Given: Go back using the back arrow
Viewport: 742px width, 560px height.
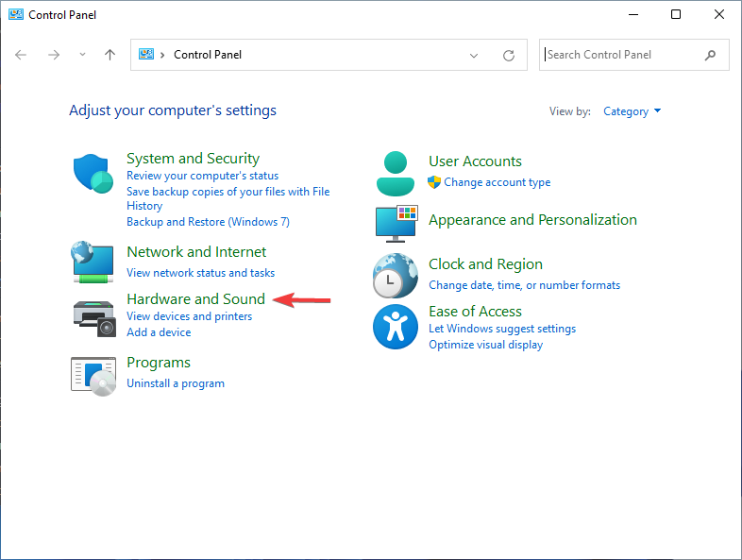Looking at the screenshot, I should point(21,55).
